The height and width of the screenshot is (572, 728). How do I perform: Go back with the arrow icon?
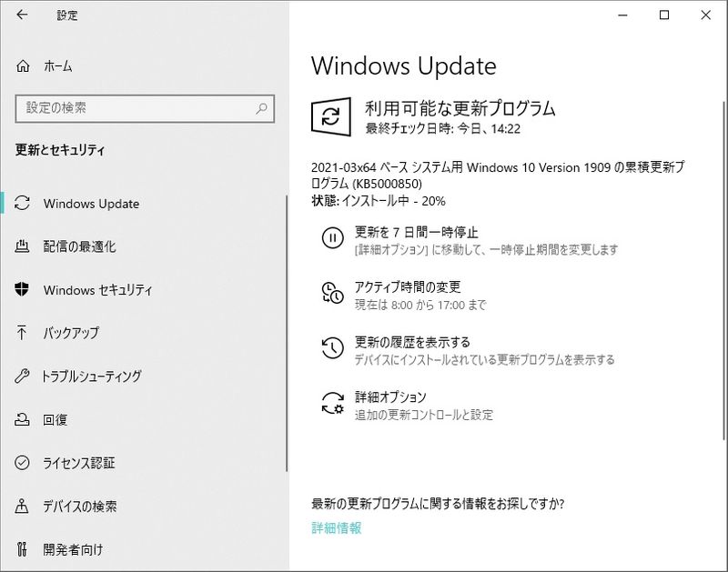22,15
